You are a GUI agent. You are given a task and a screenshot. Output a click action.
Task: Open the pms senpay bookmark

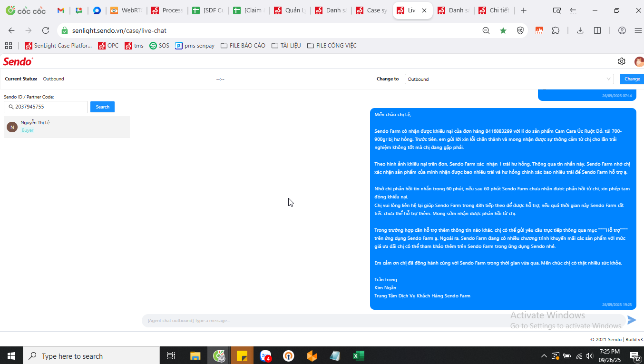point(195,46)
